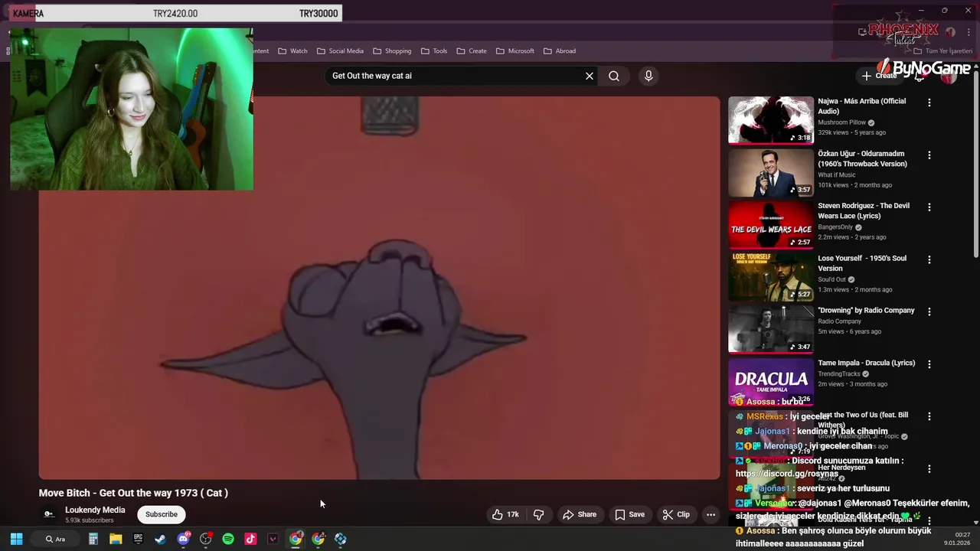Screen dimensions: 980x551
Task: Open options menu for Her Nerdeysen video
Action: pos(929,469)
